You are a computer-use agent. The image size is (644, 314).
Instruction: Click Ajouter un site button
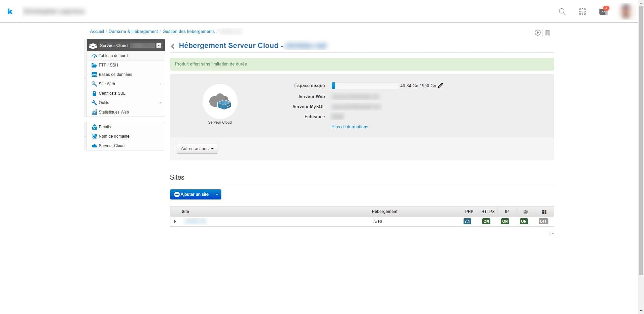(192, 194)
